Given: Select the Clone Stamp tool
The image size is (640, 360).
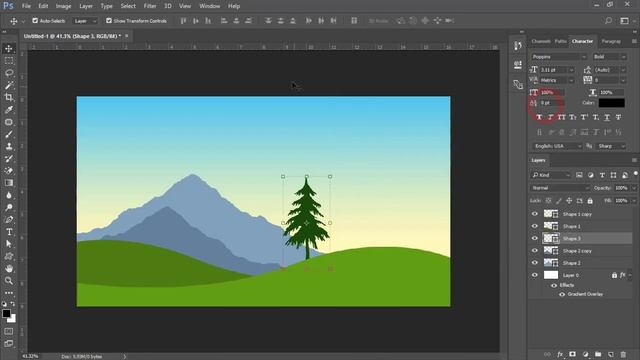Looking at the screenshot, I should (9, 146).
